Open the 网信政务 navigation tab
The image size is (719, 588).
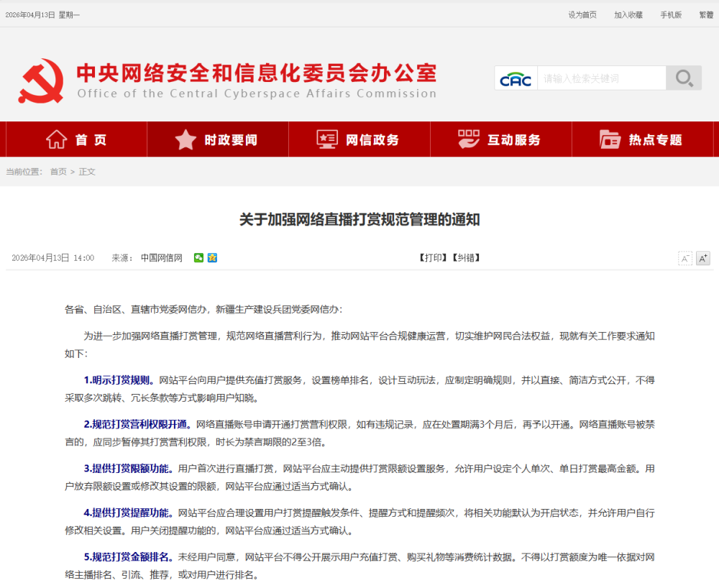click(359, 139)
